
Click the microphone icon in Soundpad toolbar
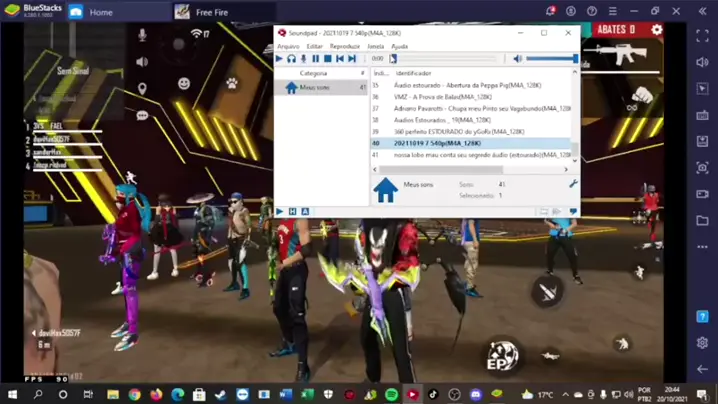coord(303,59)
